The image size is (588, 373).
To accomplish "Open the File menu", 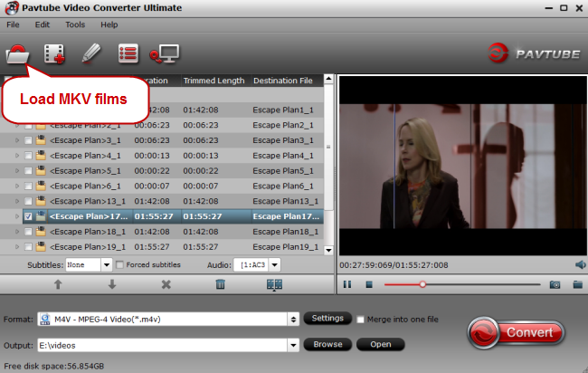I will click(13, 24).
